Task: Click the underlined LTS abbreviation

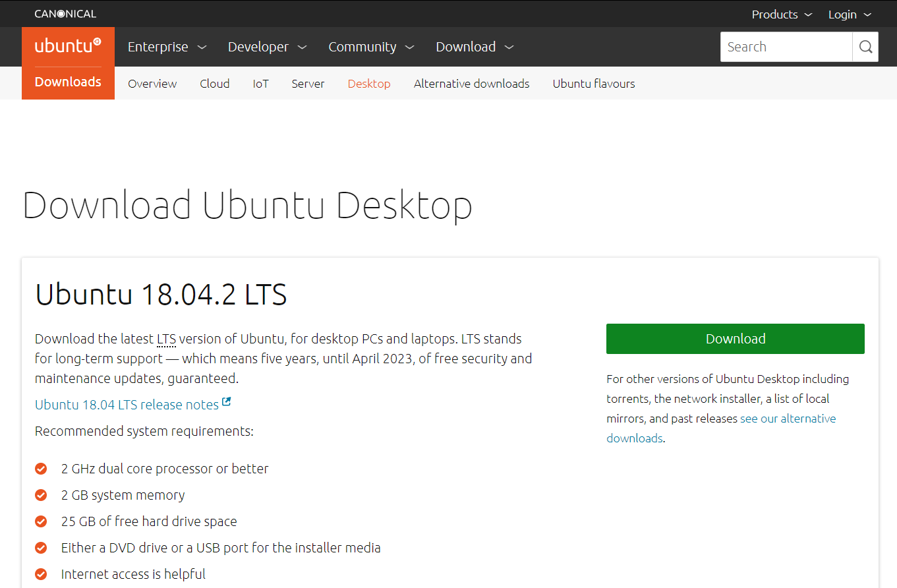Action: pos(166,339)
